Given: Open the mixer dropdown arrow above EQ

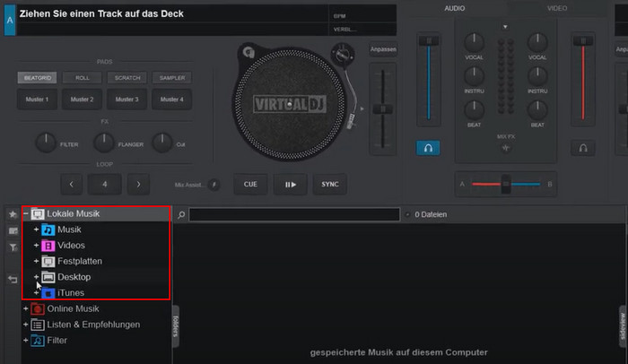Looking at the screenshot, I should [x=505, y=27].
